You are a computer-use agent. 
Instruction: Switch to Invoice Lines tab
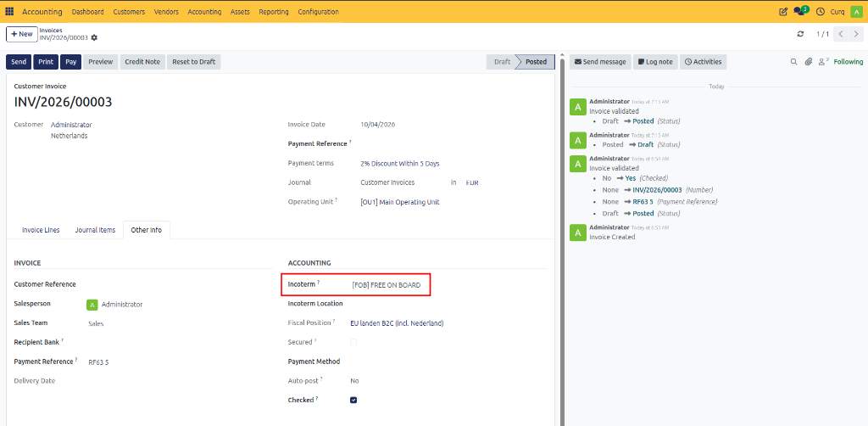(41, 230)
